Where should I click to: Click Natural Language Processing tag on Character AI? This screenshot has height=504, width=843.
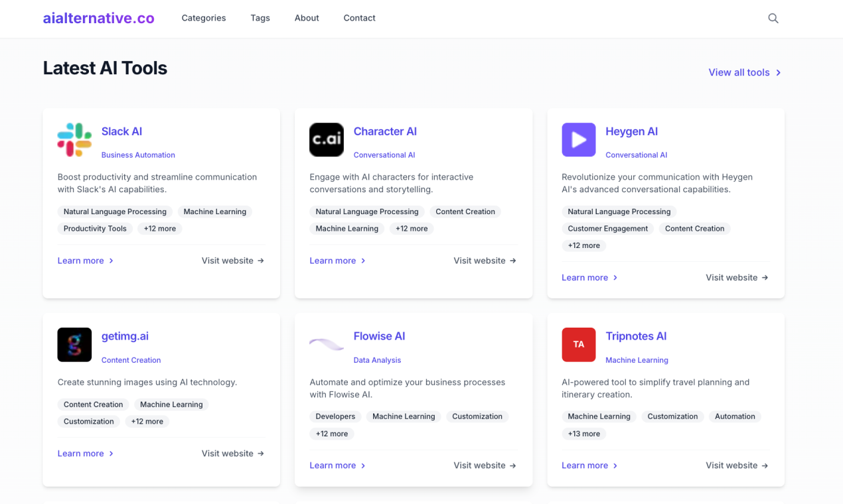pos(367,212)
